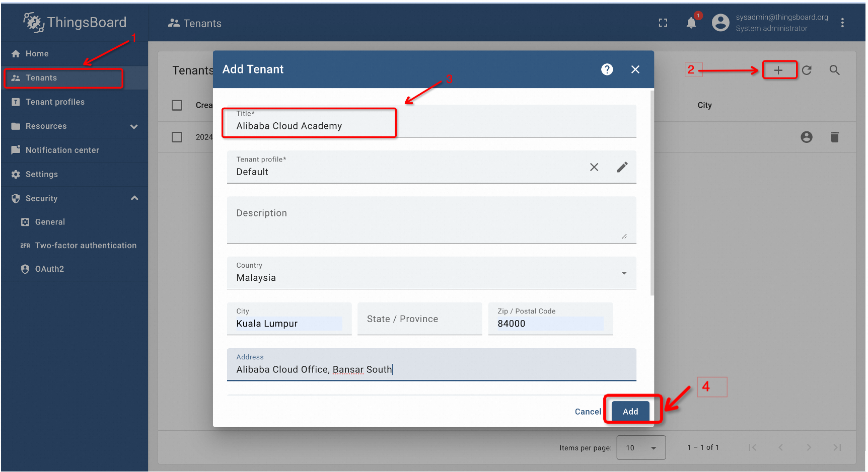868x472 pixels.
Task: Go to last page of results
Action: click(837, 447)
